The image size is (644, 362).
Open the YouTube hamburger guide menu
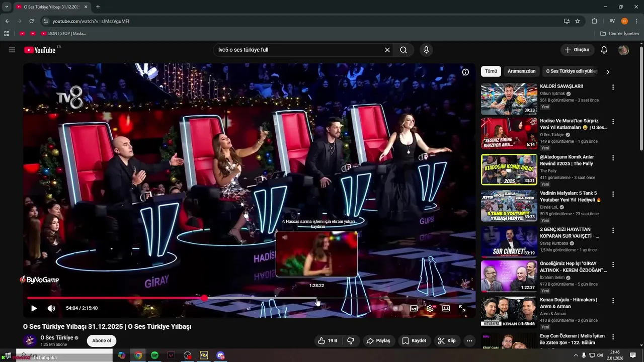12,50
